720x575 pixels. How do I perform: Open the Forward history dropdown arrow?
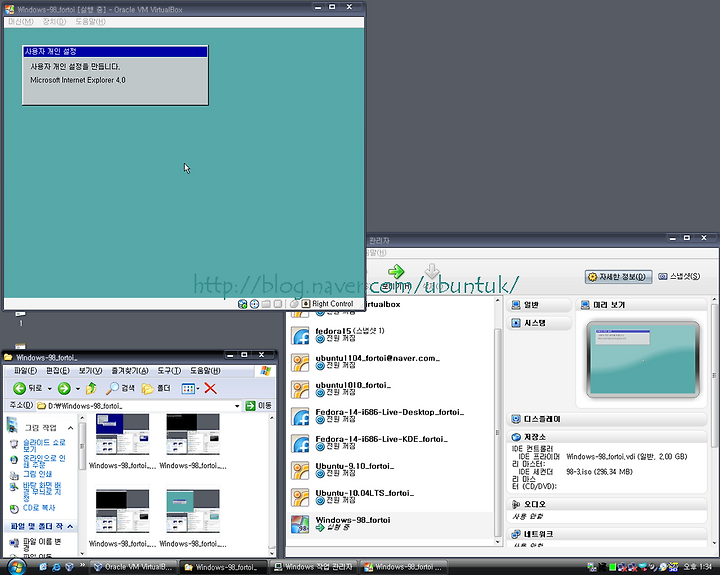[78, 389]
